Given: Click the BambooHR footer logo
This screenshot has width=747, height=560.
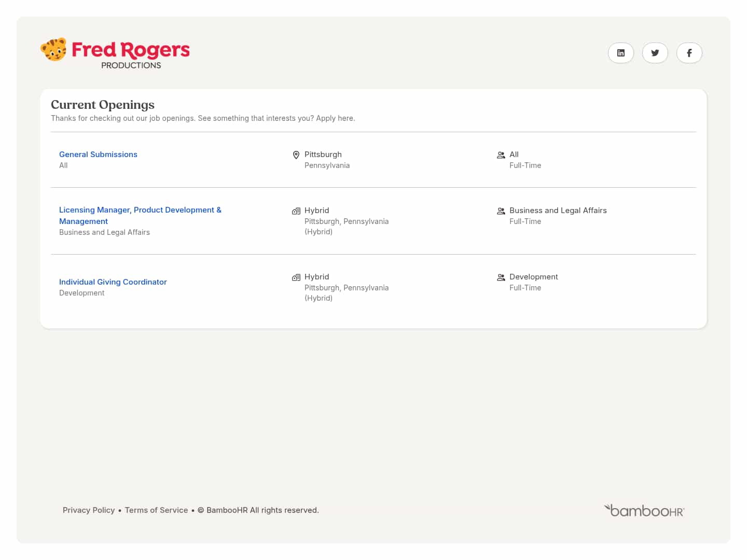Looking at the screenshot, I should click(644, 510).
